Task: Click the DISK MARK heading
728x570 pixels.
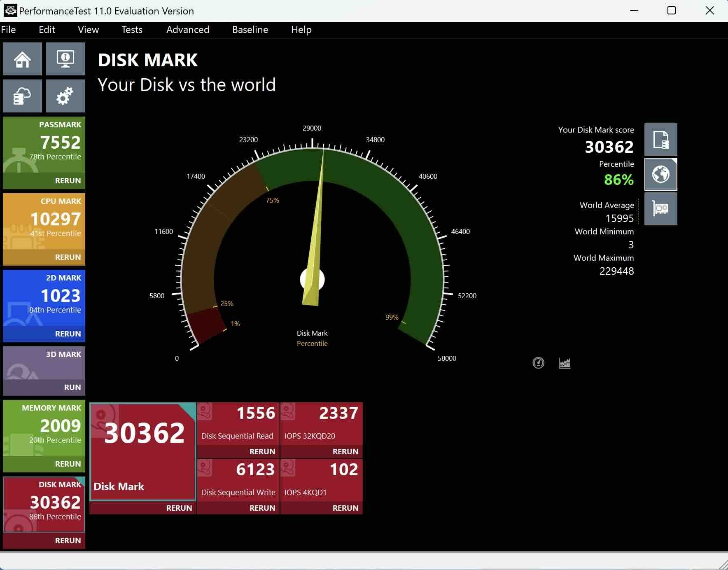Action: [x=148, y=60]
